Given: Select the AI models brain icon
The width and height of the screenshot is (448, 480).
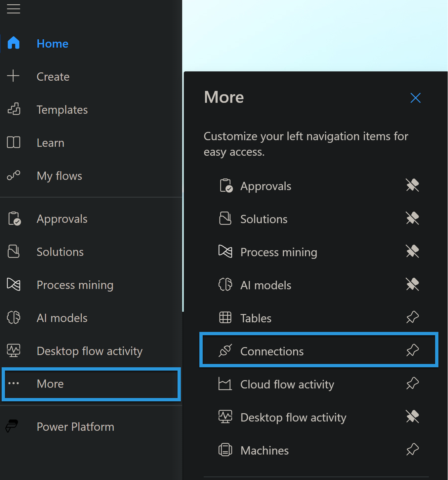Looking at the screenshot, I should click(x=14, y=317).
